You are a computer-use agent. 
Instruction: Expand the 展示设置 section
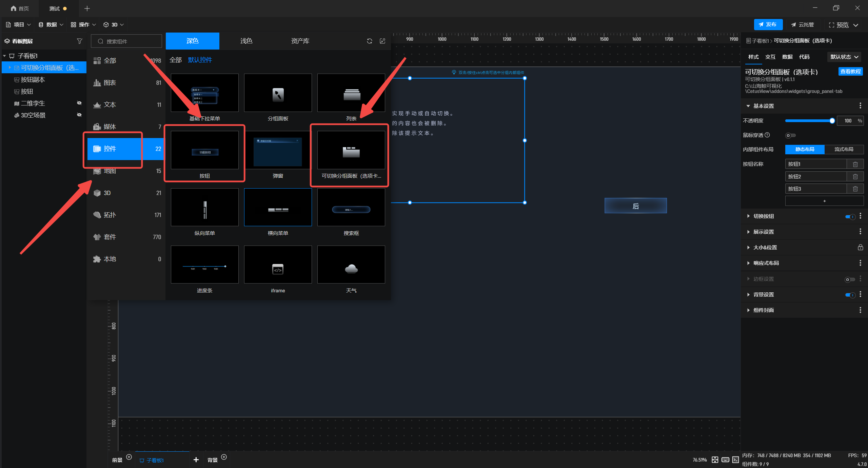point(764,232)
